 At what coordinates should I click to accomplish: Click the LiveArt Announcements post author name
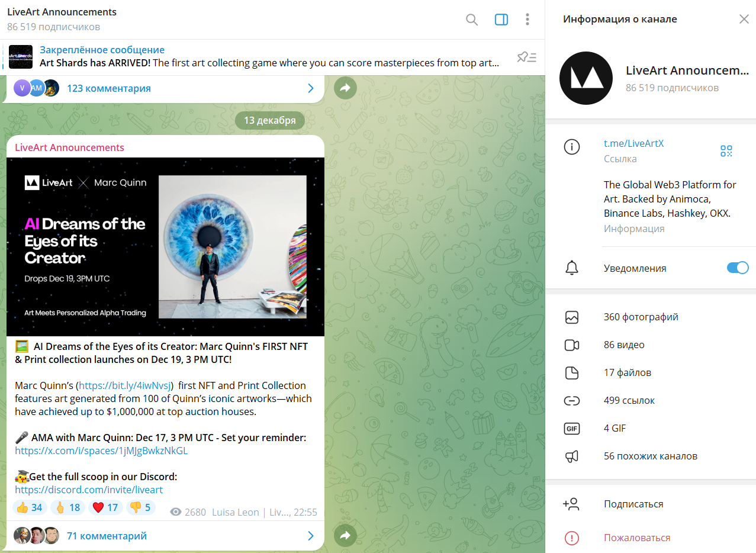(69, 147)
